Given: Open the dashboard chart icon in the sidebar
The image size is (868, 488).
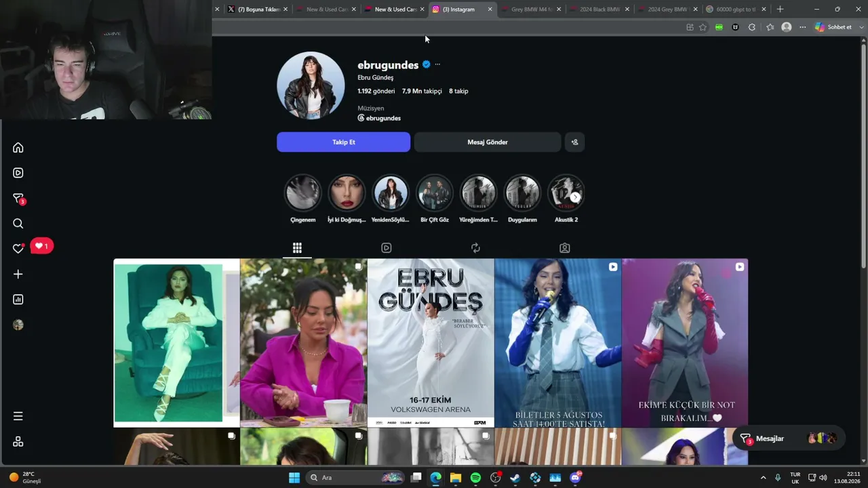Looking at the screenshot, I should [x=18, y=300].
